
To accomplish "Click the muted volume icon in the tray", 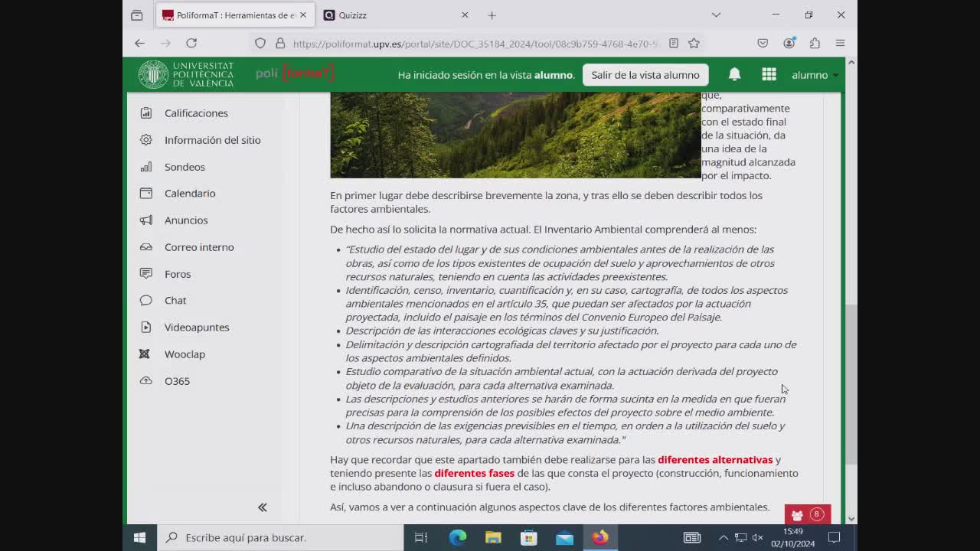I will pos(757,537).
